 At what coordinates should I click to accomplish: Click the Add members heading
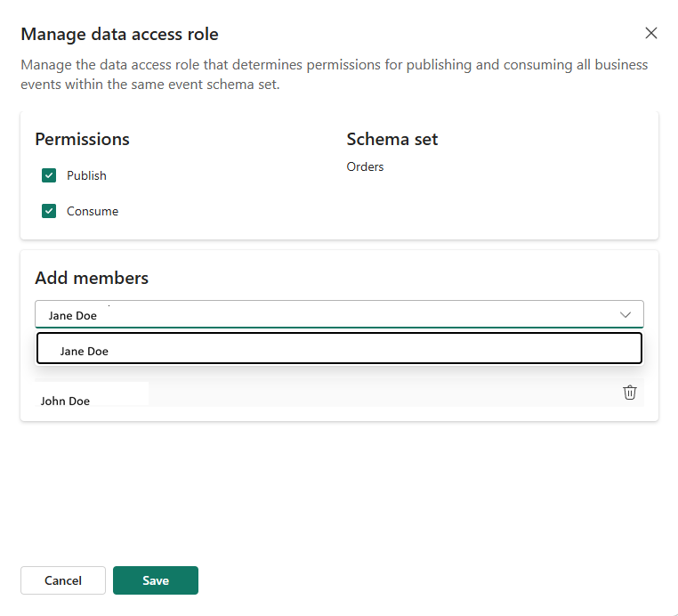[92, 278]
